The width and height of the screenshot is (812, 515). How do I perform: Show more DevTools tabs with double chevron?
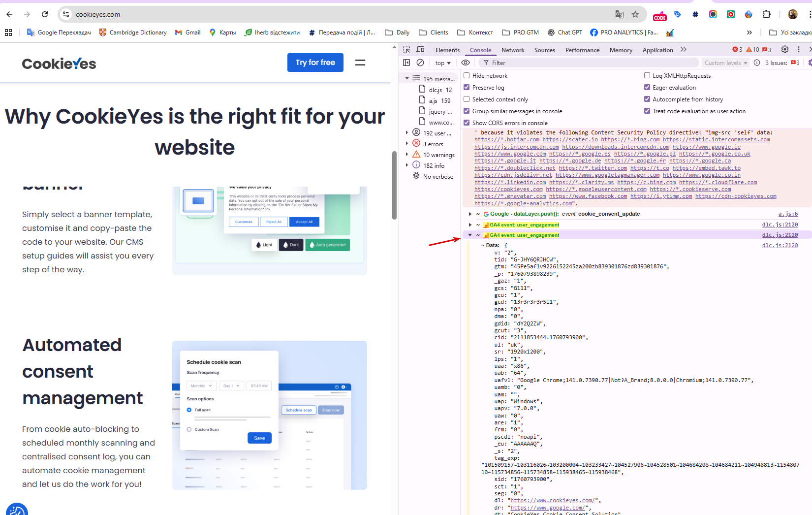[x=684, y=50]
